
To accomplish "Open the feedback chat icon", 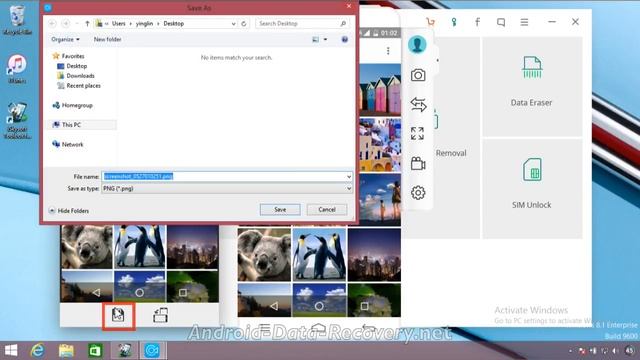I will coord(501,22).
